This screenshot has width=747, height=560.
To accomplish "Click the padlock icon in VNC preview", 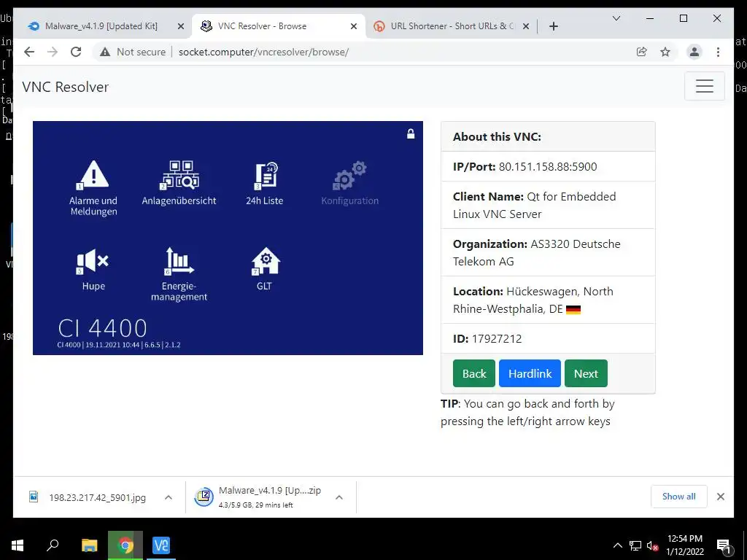I will tap(411, 134).
